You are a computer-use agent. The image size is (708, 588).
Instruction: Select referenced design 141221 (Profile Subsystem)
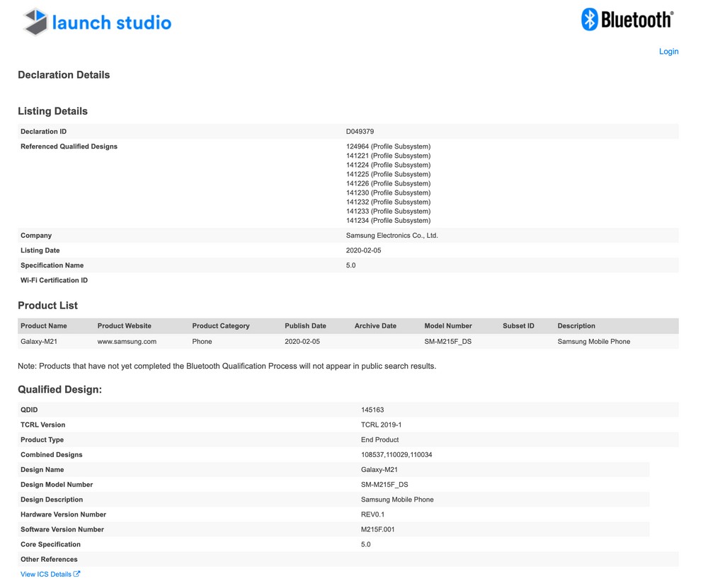[x=388, y=156]
